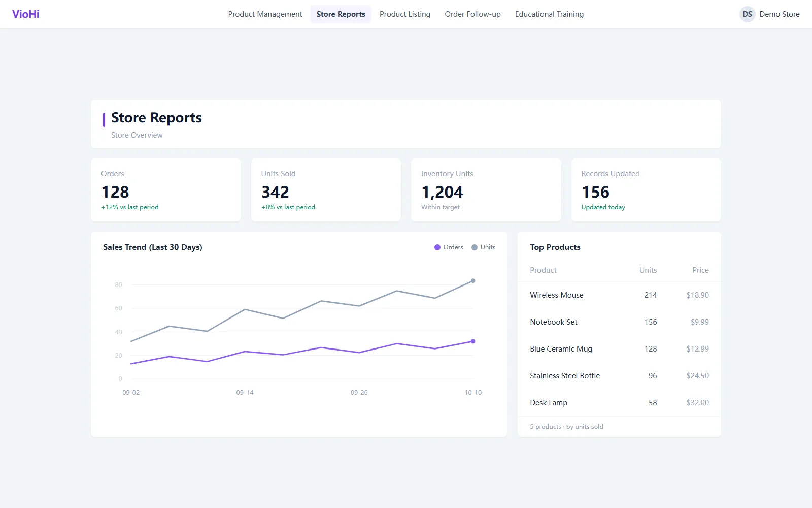Select the Blue Ceramic Mug row
This screenshot has width=812, height=508.
pos(619,349)
